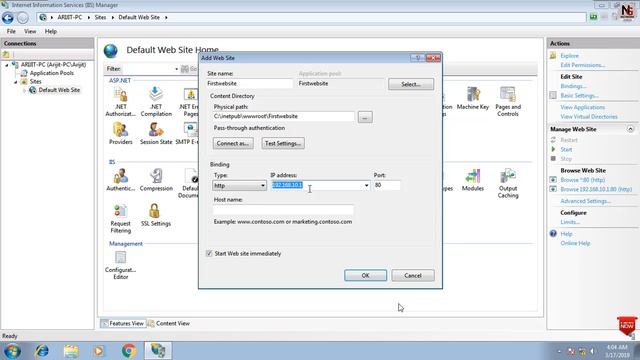640x360 pixels.
Task: Click in the Host name field
Action: (283, 210)
